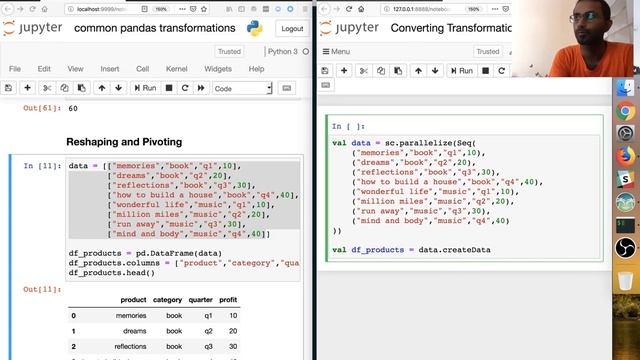
Task: Click the Trusted indicator in left notebook
Action: click(x=229, y=51)
